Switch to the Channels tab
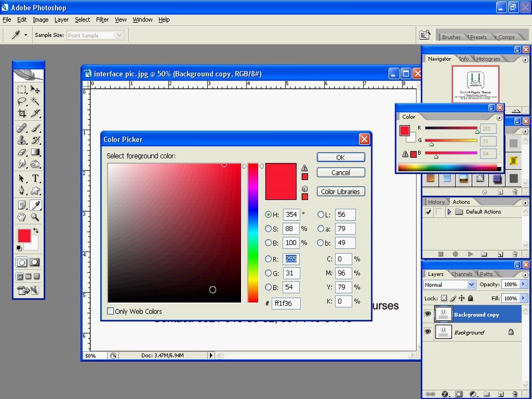Viewport: 532px width, 399px height. (462, 274)
